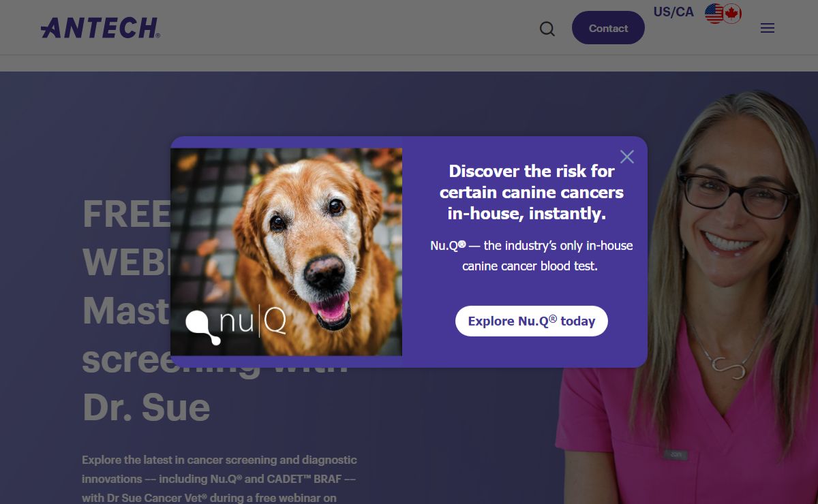Click the "FREE" heading behind the popup
Viewport: 818px width, 504px height.
coord(126,214)
